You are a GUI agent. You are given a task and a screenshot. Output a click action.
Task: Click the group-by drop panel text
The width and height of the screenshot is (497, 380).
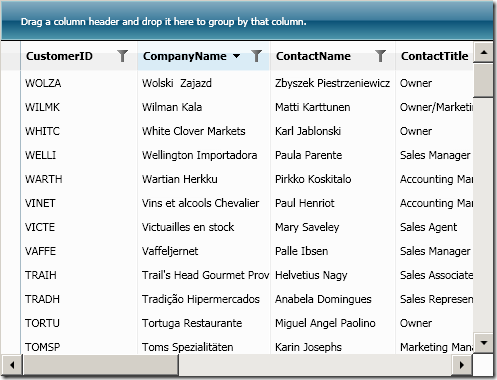[163, 22]
